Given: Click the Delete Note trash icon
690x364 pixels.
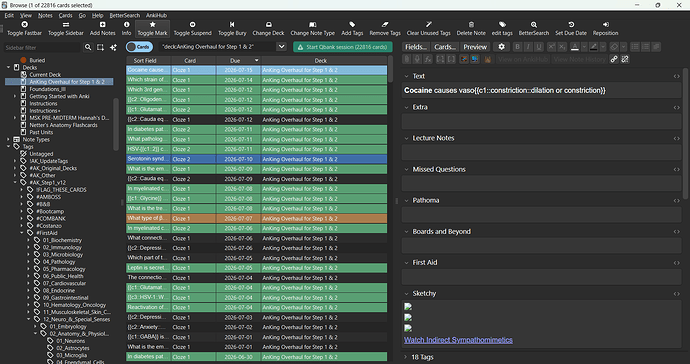Looking at the screenshot, I should coord(471,25).
